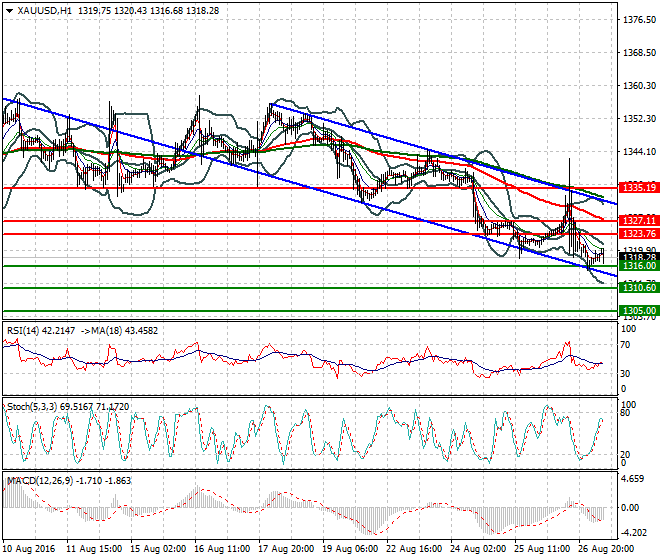Click the 25 Aug 11:00 time label
This screenshot has height=560, width=660.
coord(542,549)
